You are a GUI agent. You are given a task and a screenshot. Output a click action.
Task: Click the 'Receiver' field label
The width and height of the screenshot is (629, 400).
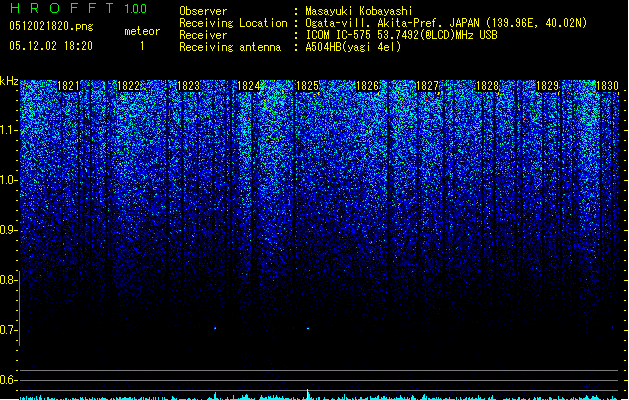[203, 35]
